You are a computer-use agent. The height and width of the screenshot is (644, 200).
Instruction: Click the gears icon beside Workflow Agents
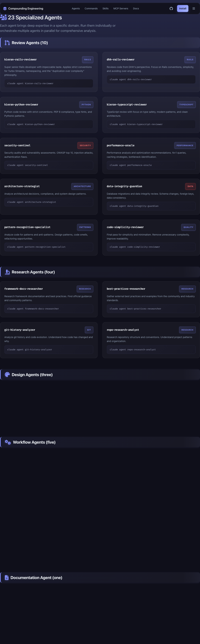pos(8,442)
